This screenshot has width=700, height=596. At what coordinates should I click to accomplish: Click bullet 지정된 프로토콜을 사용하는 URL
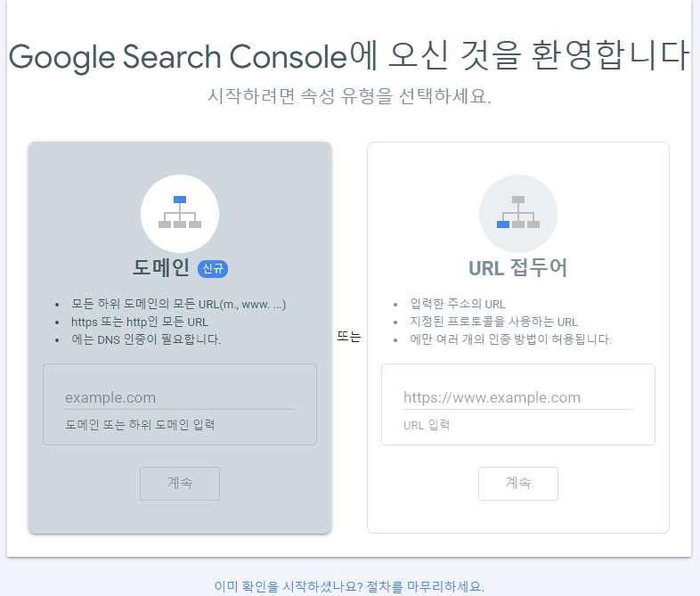(493, 322)
